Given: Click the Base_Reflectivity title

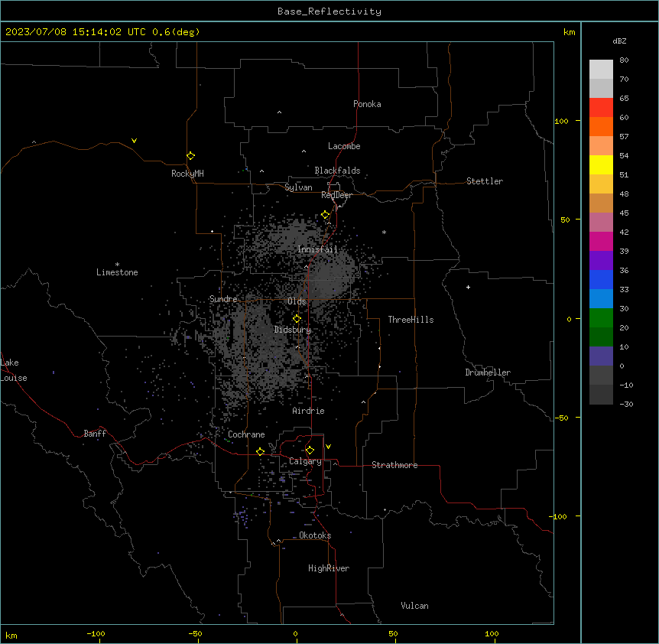Looking at the screenshot, I should click(x=329, y=11).
